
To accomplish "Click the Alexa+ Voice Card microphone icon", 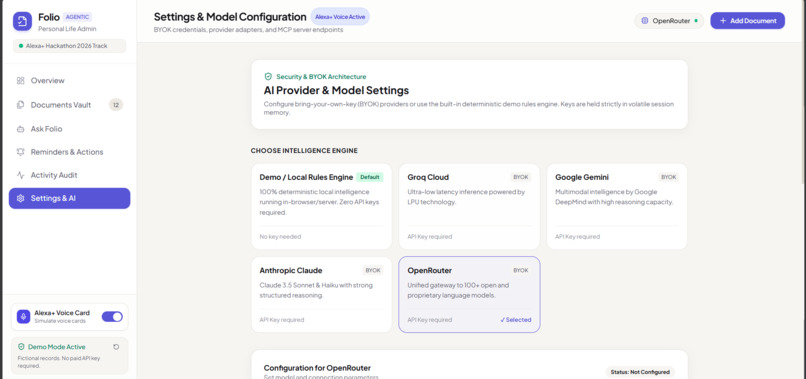I will pyautogui.click(x=23, y=316).
